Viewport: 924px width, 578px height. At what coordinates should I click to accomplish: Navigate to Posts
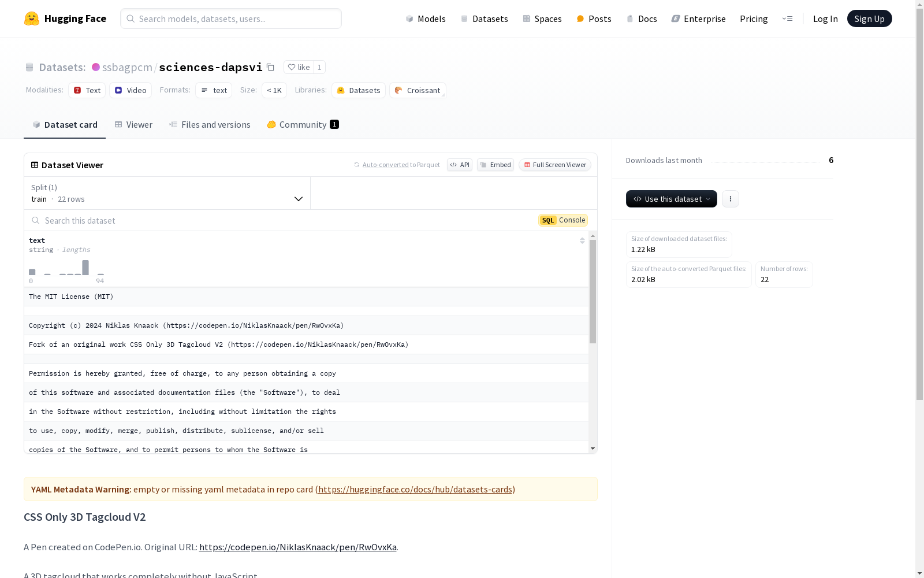coord(594,18)
